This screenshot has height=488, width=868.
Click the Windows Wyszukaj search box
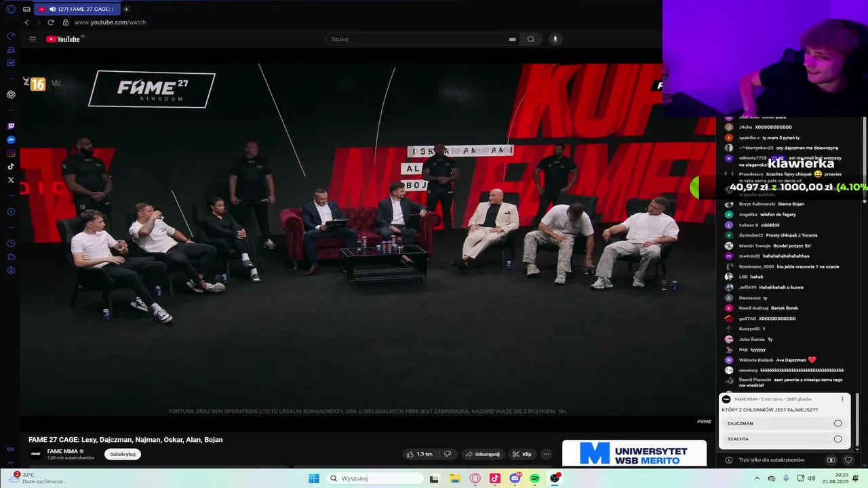point(375,479)
